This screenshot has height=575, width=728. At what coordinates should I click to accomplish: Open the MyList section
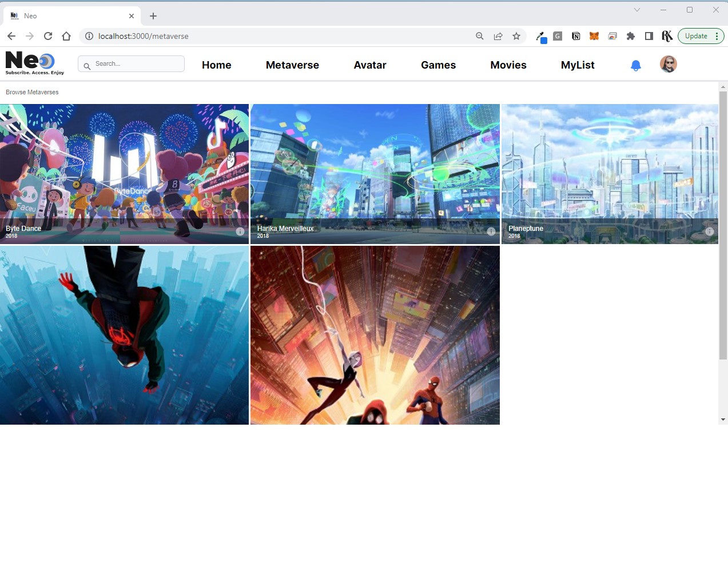(x=578, y=65)
